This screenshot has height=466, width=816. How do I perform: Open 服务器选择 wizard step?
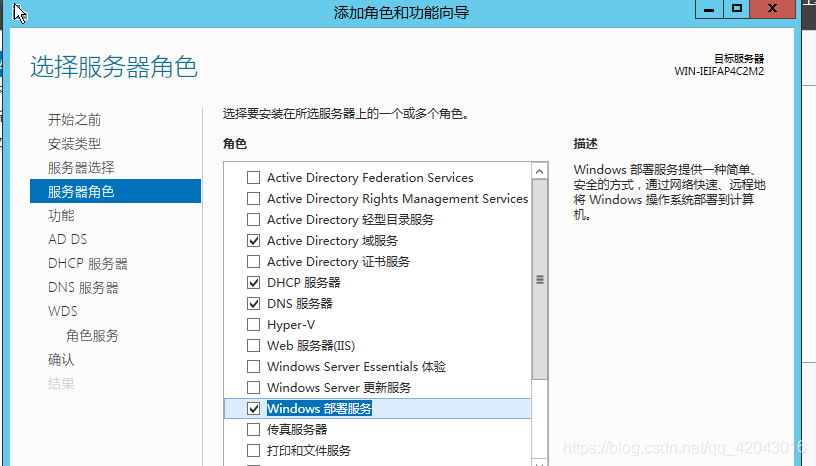point(81,168)
